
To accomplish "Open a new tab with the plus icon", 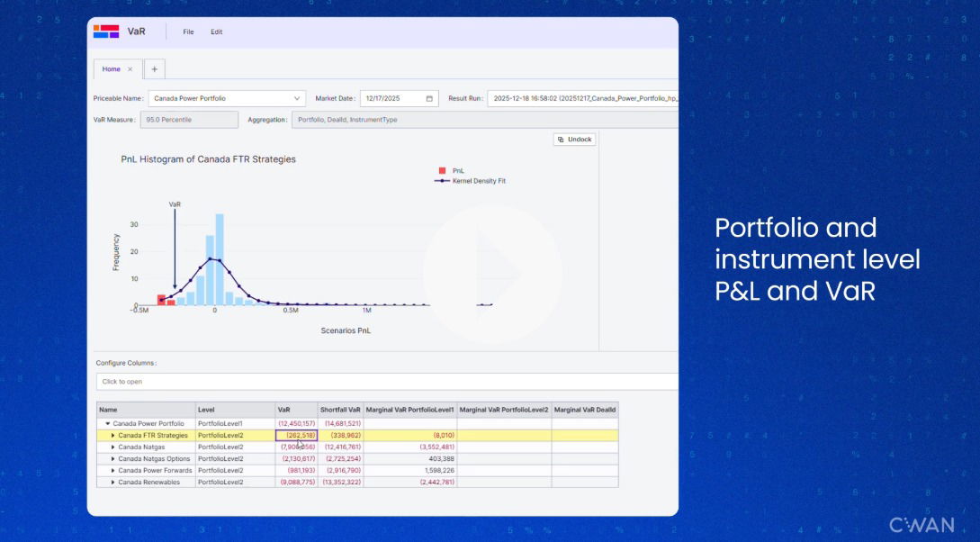I will (x=154, y=68).
